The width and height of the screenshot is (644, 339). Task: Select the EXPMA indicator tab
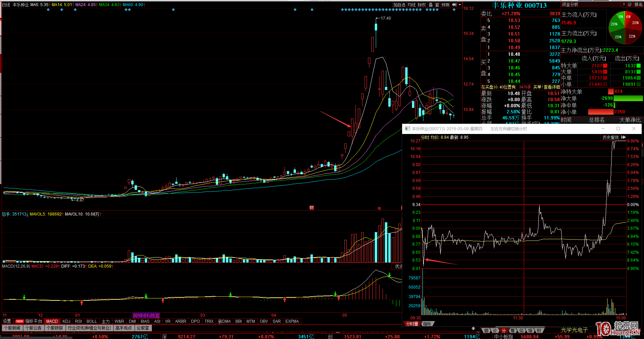pos(292,321)
